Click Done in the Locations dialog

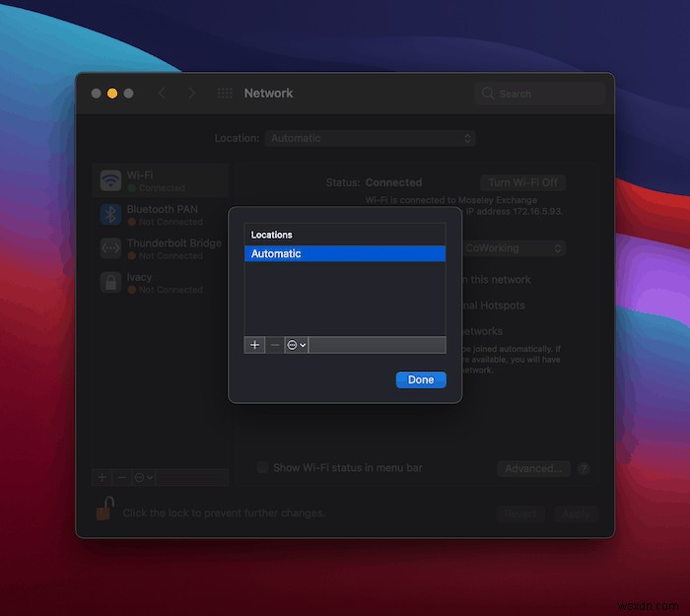[421, 379]
